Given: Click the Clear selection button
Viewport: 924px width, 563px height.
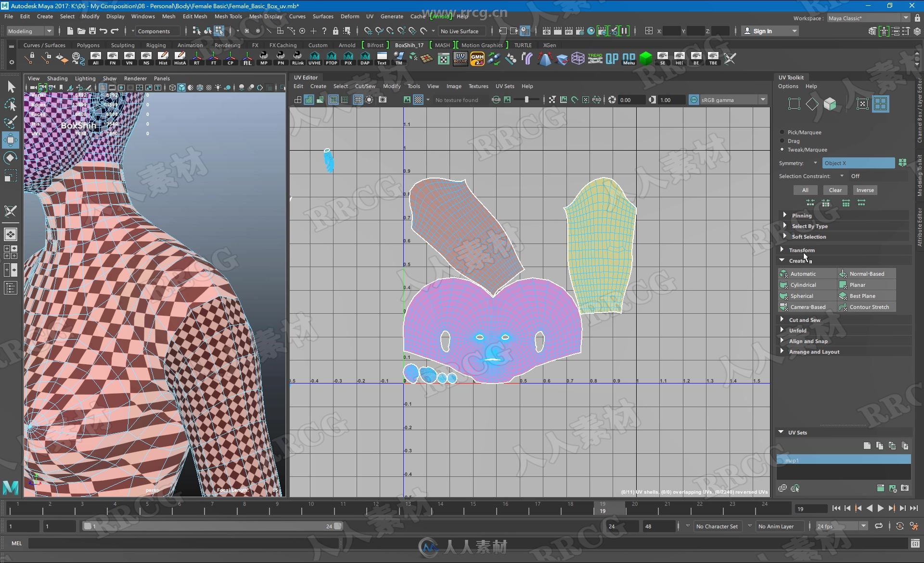Looking at the screenshot, I should click(x=835, y=190).
